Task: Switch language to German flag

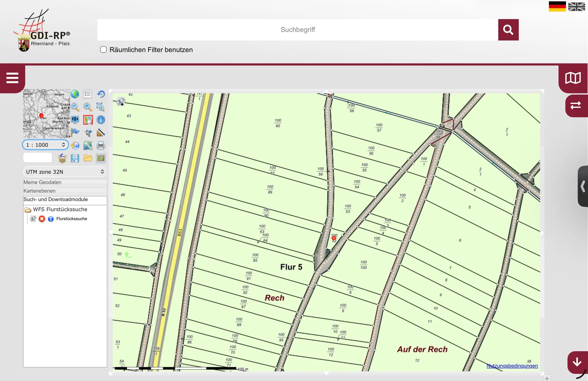Action: 557,6
